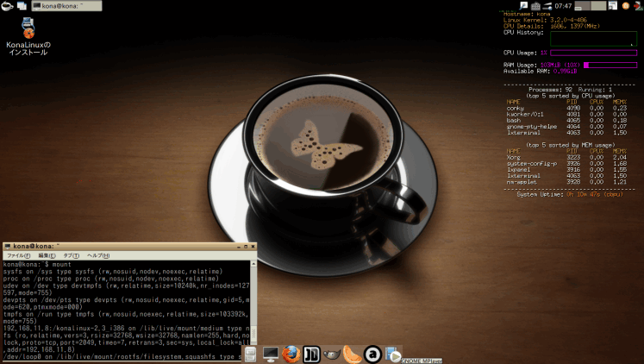Click the 'conky' process row
Image resolution: width=644 pixels, height=364 pixels.
[566, 108]
